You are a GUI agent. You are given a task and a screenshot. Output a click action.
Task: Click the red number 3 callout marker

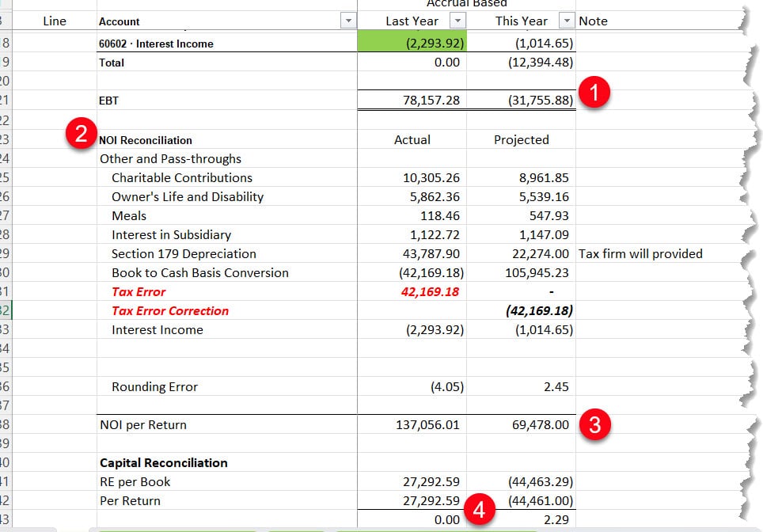[x=594, y=425]
